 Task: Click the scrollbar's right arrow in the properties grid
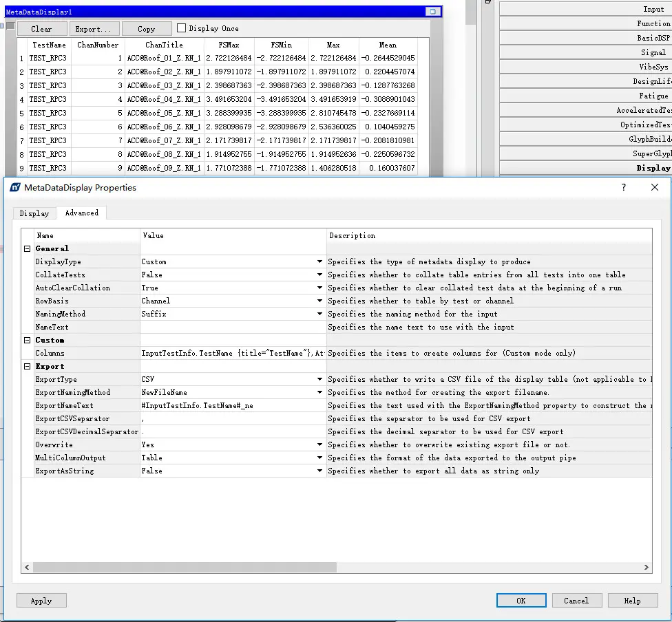coord(647,567)
